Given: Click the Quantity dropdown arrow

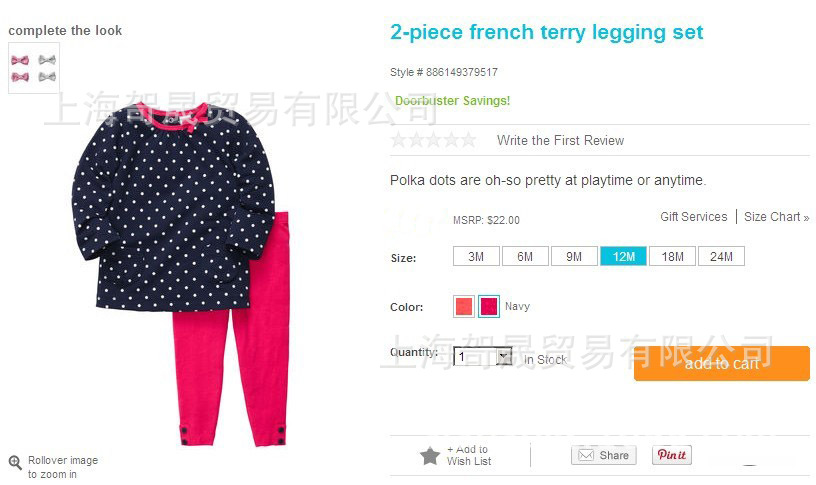Looking at the screenshot, I should [503, 356].
